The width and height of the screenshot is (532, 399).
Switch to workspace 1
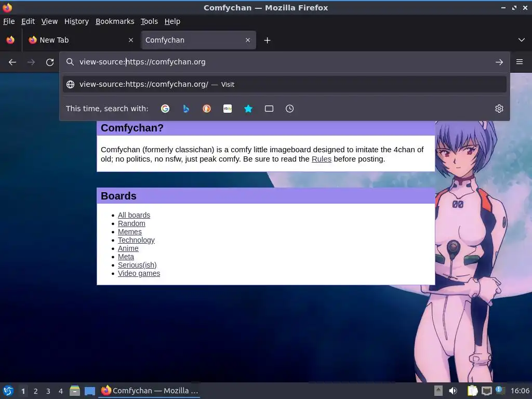(x=23, y=391)
